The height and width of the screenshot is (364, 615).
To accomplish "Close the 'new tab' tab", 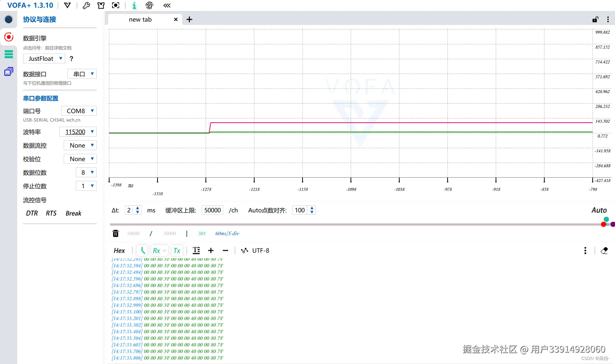I will click(176, 19).
